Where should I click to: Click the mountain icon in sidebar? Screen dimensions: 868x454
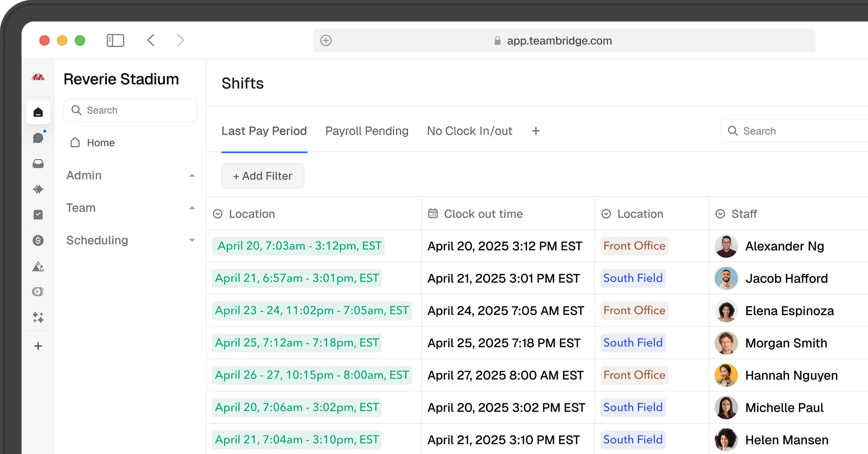[38, 266]
